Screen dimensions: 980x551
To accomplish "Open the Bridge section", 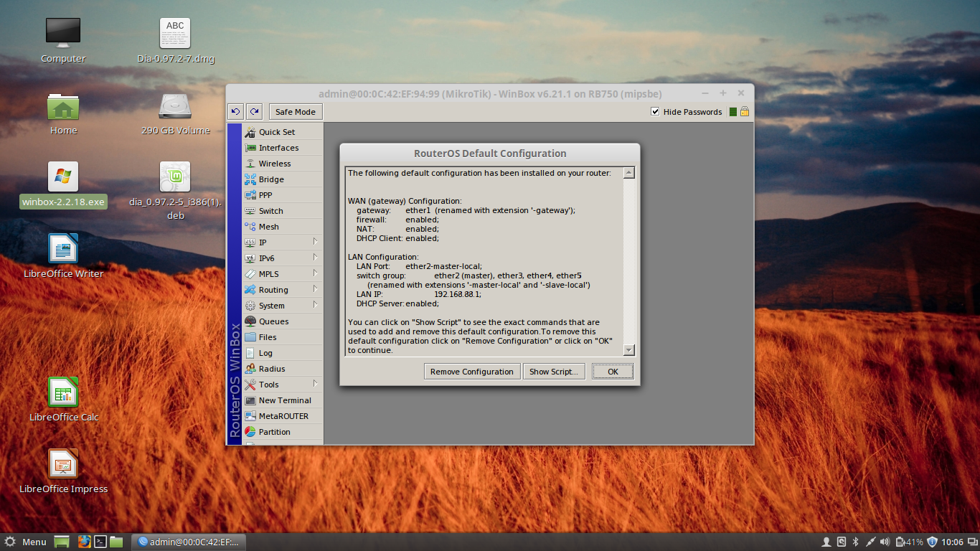I will pyautogui.click(x=283, y=179).
